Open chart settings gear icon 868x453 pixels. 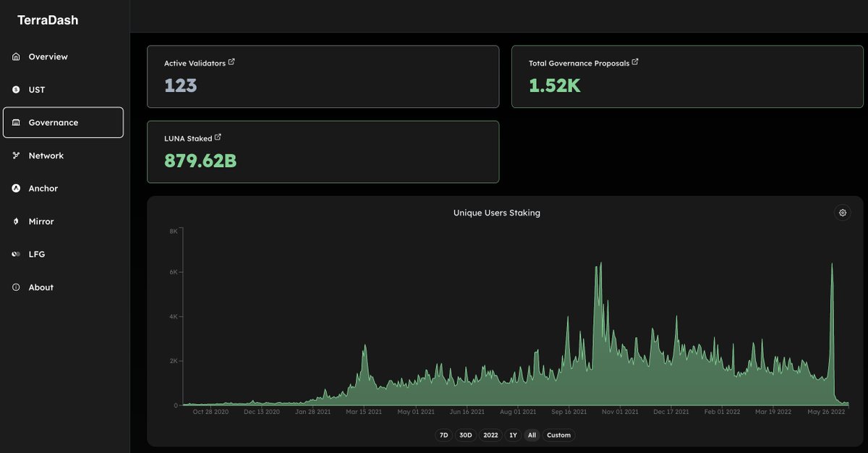point(842,213)
